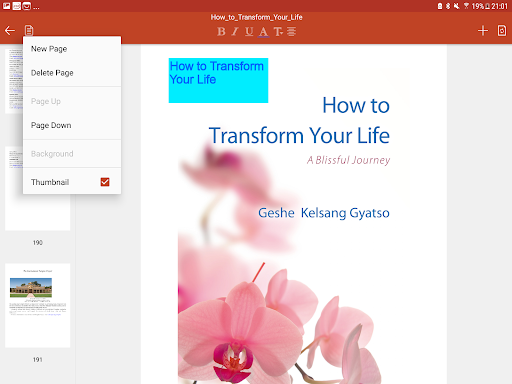Open the document view icon at top right
Screen dimensions: 512x384
tap(502, 31)
